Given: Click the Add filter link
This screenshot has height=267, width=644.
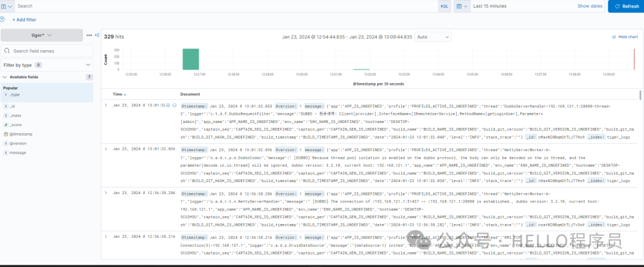Looking at the screenshot, I should 24,20.
